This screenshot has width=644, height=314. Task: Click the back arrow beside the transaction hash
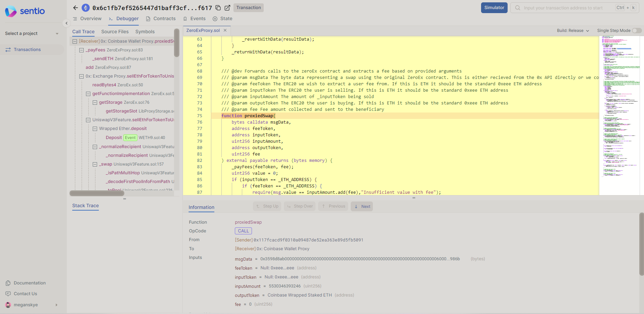click(x=75, y=8)
